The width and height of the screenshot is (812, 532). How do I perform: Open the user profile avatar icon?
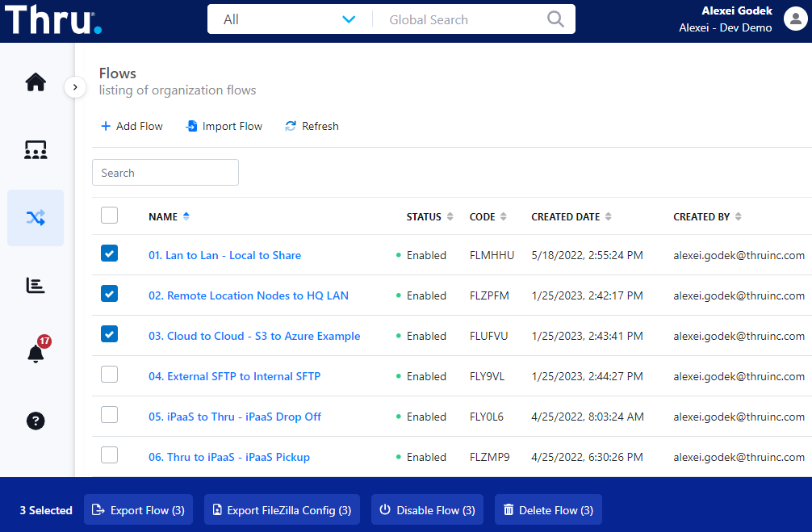796,19
